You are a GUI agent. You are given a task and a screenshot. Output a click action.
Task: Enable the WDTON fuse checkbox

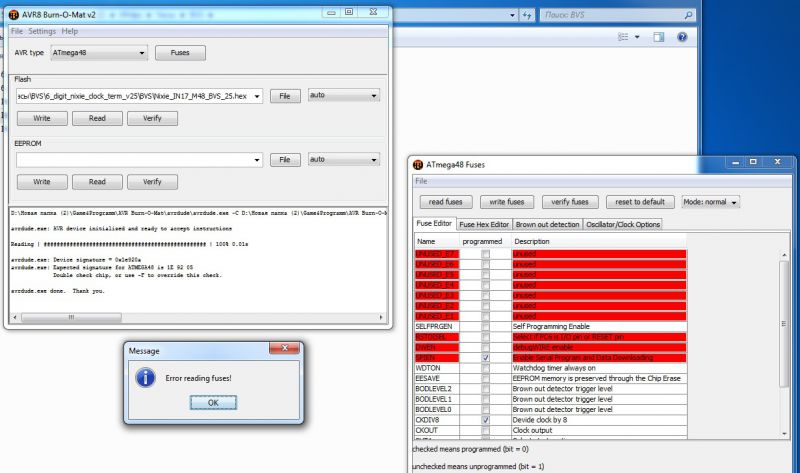point(486,368)
